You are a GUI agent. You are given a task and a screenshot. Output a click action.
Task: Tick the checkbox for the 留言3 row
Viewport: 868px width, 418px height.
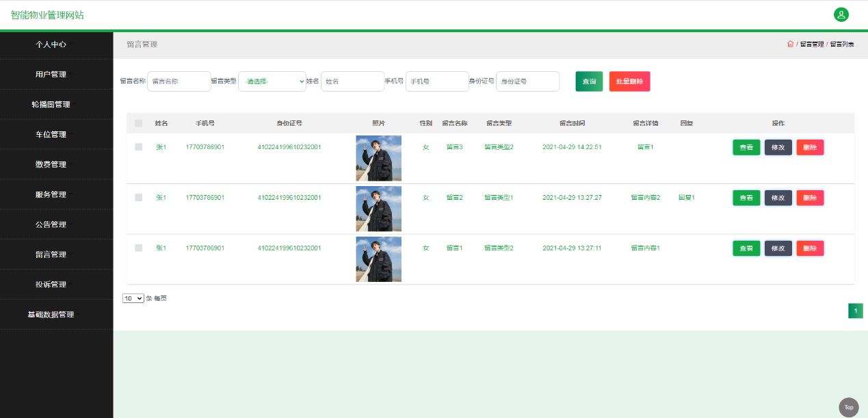[139, 147]
